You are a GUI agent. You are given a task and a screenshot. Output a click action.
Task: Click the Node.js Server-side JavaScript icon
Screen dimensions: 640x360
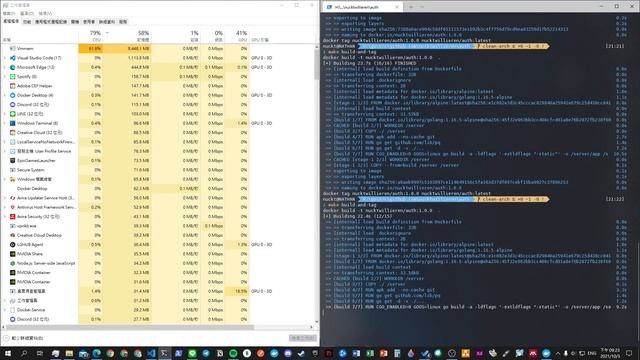(13, 263)
